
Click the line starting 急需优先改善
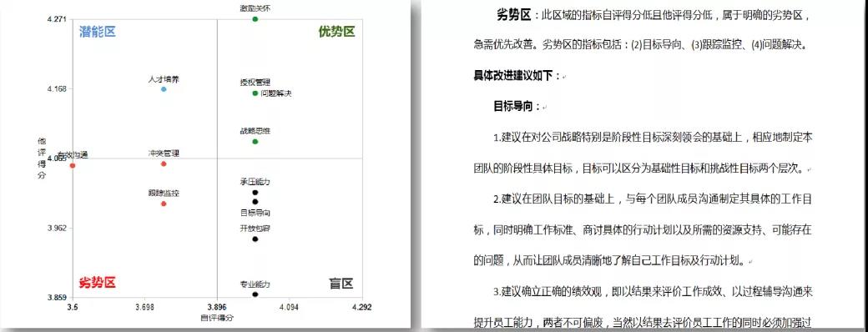[641, 46]
